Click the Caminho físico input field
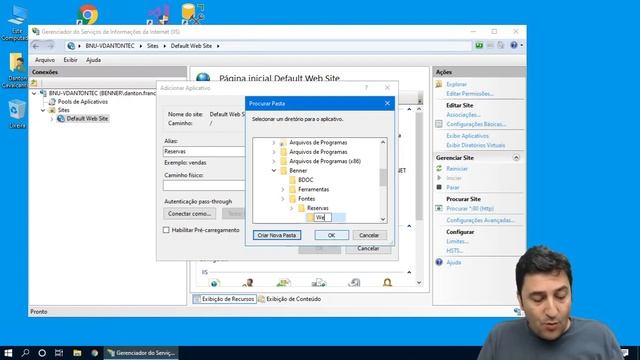Image resolution: width=640 pixels, height=360 pixels. [204, 185]
